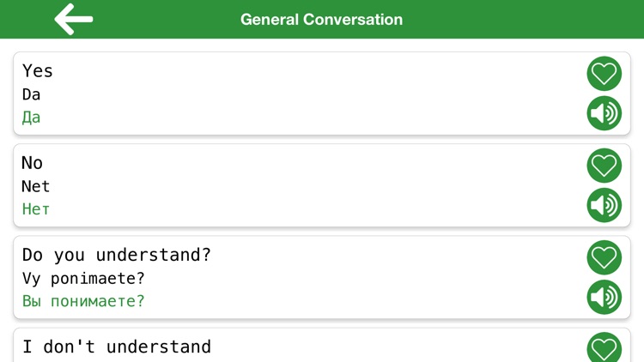Tap the Cyrillic phrase 'Вы понимаете?'
Viewport: 644px width, 362px height.
[x=83, y=301]
